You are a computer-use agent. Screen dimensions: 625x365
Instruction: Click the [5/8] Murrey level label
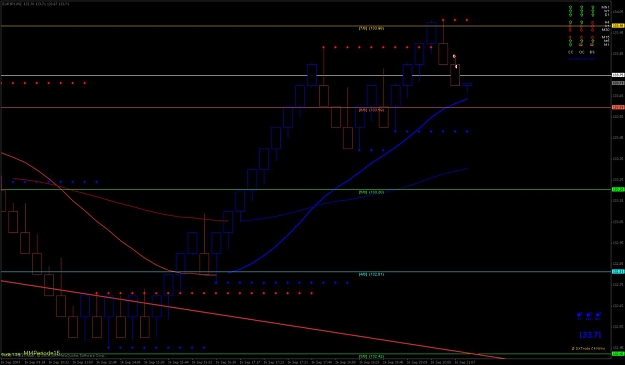[x=371, y=192]
